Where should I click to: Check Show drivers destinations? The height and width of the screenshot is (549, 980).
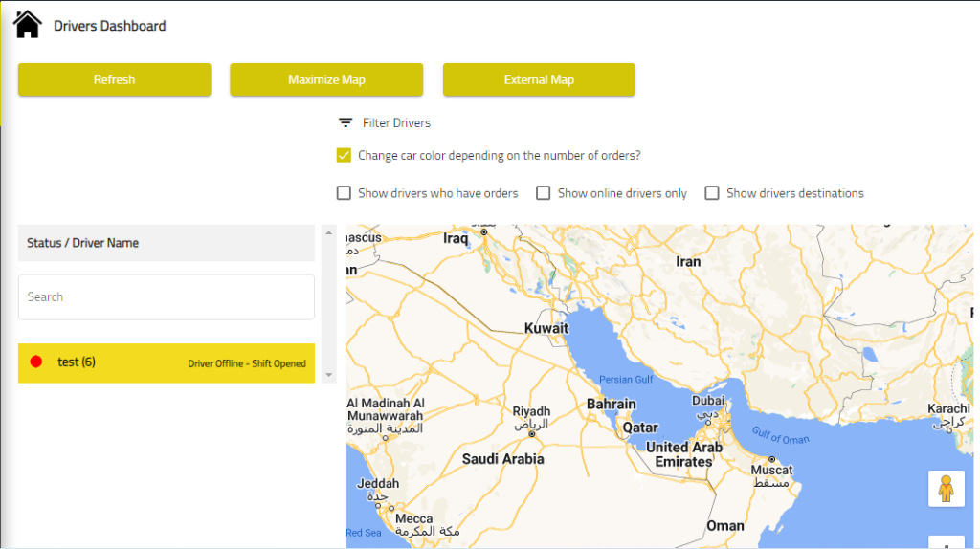pos(712,193)
